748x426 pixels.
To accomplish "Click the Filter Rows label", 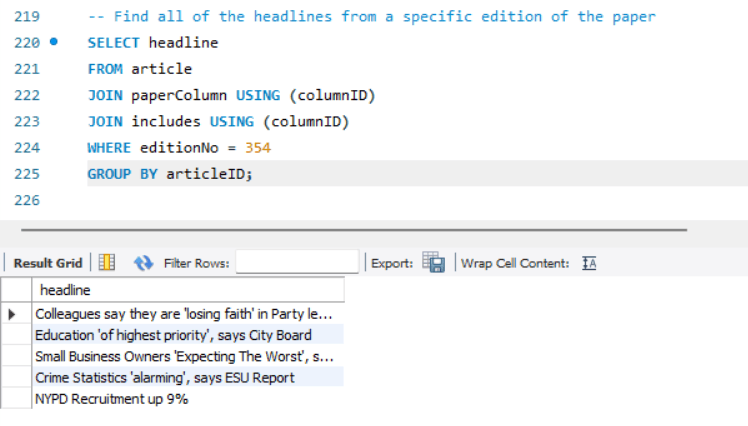I will click(197, 263).
